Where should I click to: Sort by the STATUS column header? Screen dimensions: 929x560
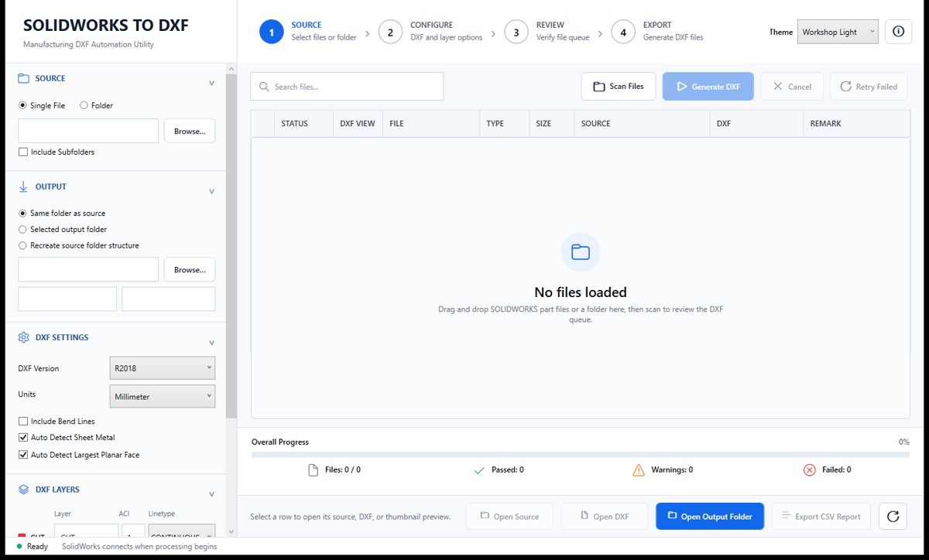pos(303,124)
